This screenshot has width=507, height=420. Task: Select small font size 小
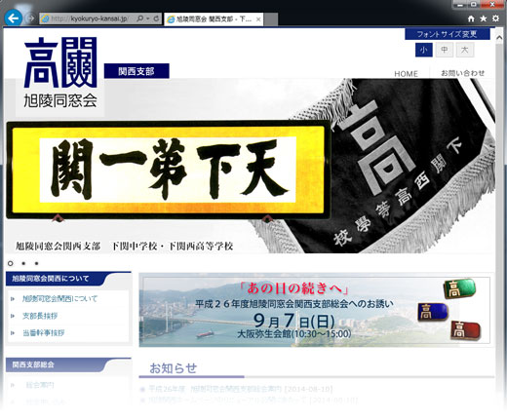(424, 50)
